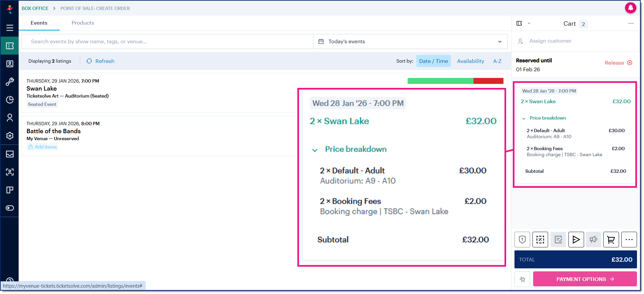
Task: Click the shopping cart action icon
Action: (611, 239)
